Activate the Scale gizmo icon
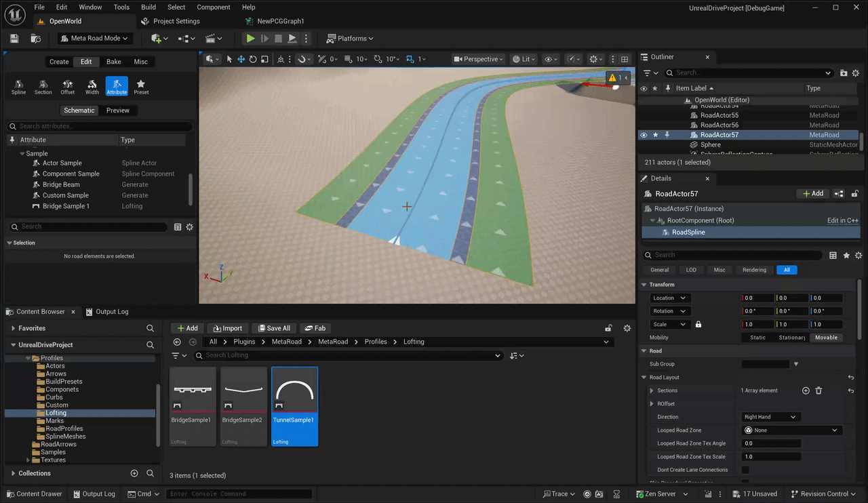The width and height of the screenshot is (868, 503). [264, 59]
